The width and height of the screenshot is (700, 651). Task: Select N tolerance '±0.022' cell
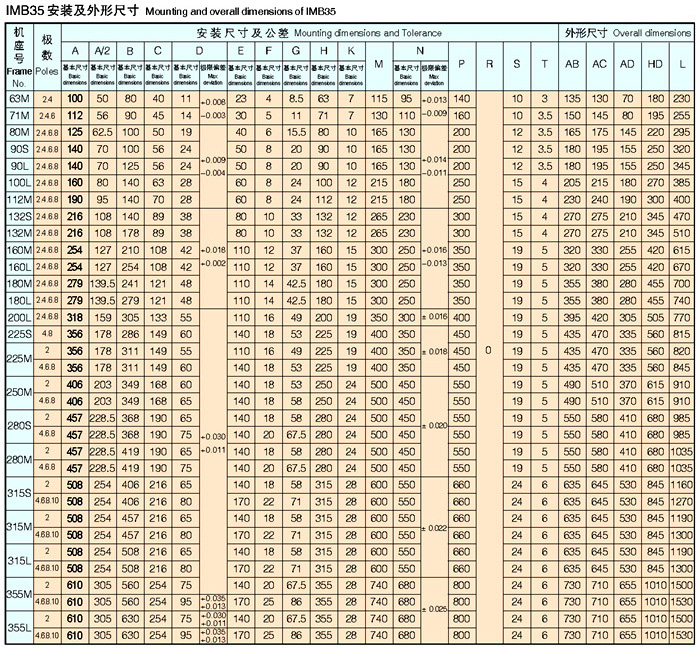pos(434,528)
